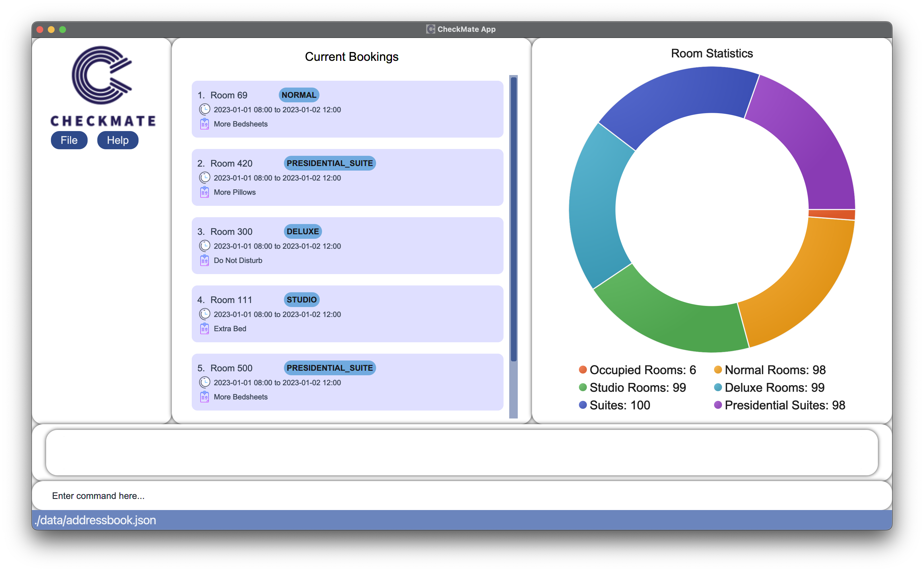Click the purple Presidential Suites legend dot
This screenshot has width=924, height=572.
click(x=718, y=405)
